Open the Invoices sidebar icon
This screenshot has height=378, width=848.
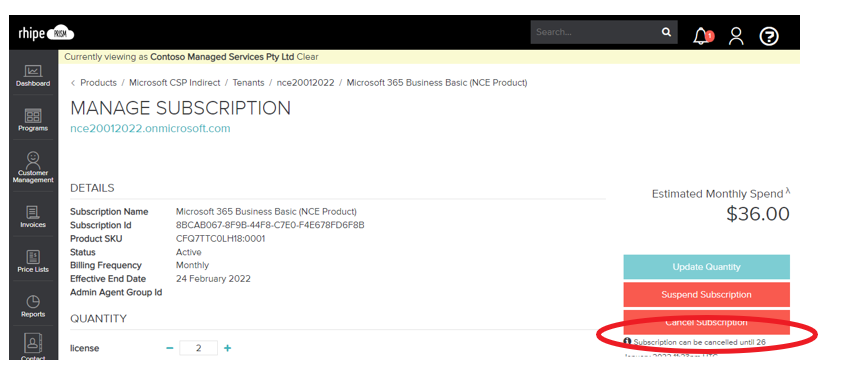tap(33, 216)
